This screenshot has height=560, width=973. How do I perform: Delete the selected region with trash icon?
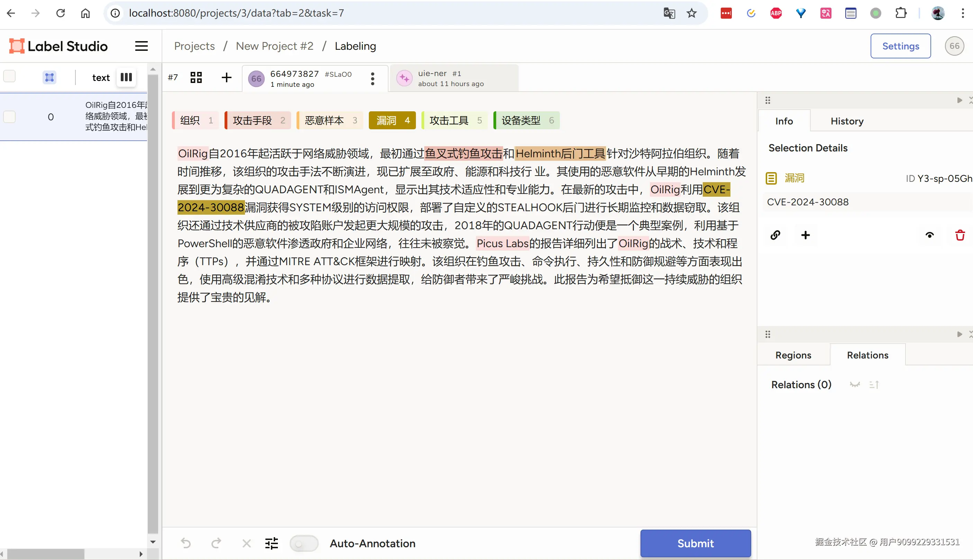pyautogui.click(x=960, y=235)
